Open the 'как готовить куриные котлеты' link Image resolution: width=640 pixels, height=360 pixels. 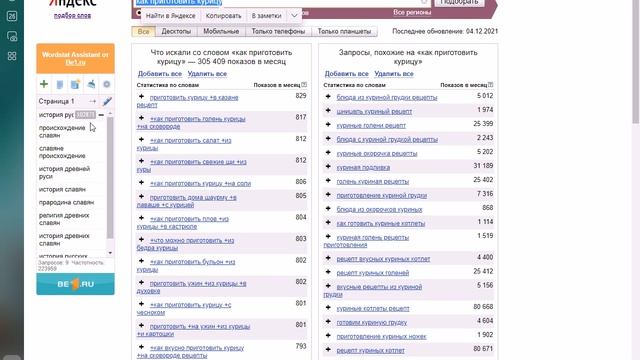tap(381, 224)
